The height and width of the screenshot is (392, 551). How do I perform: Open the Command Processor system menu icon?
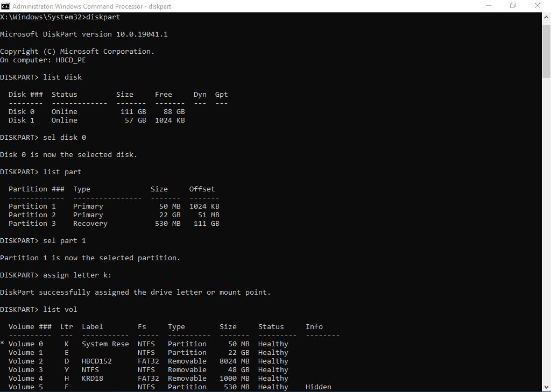tap(5, 6)
